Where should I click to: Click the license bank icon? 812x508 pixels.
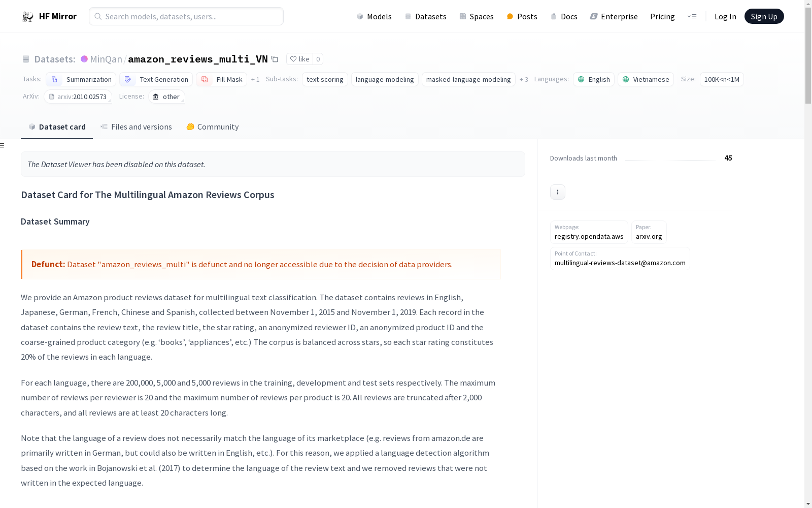[156, 97]
